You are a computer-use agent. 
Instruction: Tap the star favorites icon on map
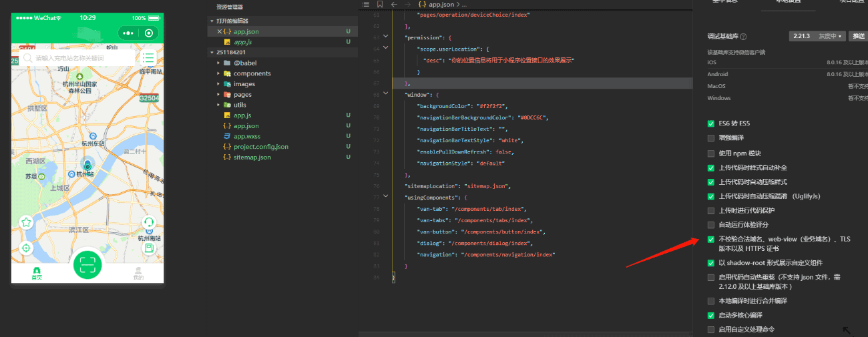click(26, 222)
